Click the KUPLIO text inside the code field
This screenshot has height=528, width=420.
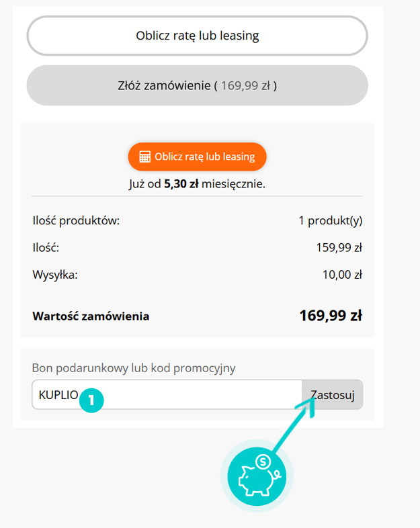(58, 394)
